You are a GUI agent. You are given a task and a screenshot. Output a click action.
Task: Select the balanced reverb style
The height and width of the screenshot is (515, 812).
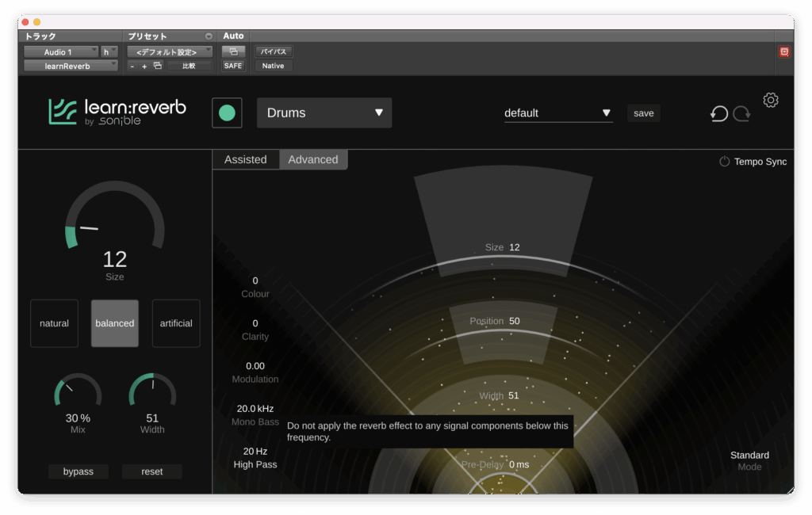pos(115,323)
